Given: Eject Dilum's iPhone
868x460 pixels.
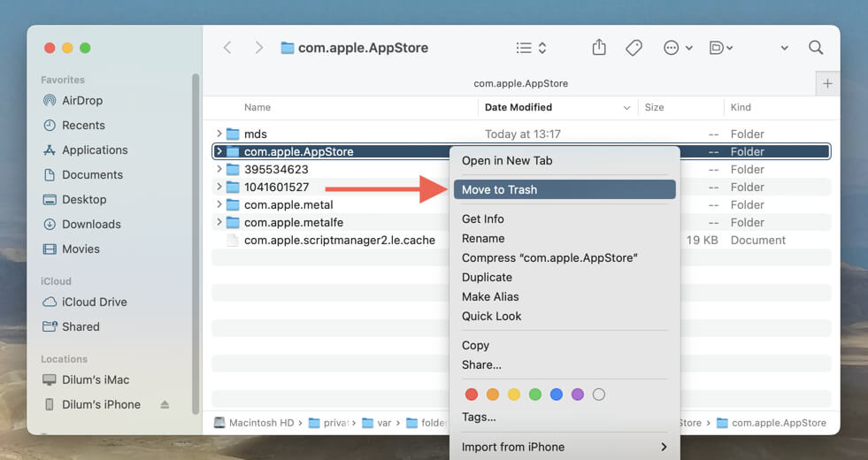Looking at the screenshot, I should (165, 404).
